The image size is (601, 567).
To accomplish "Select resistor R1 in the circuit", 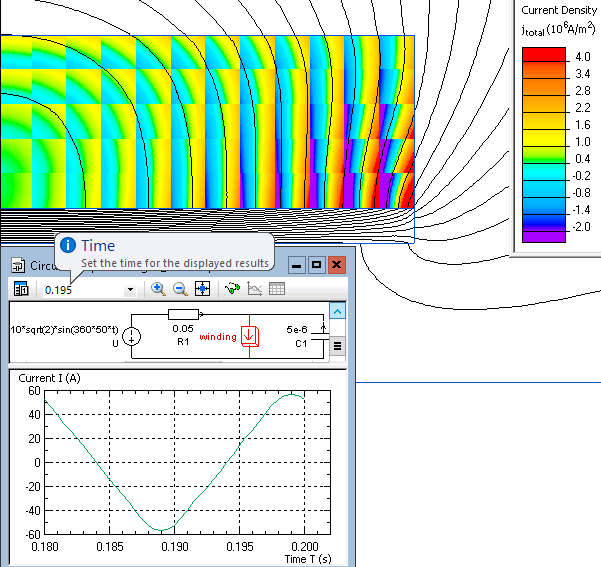I will click(184, 315).
